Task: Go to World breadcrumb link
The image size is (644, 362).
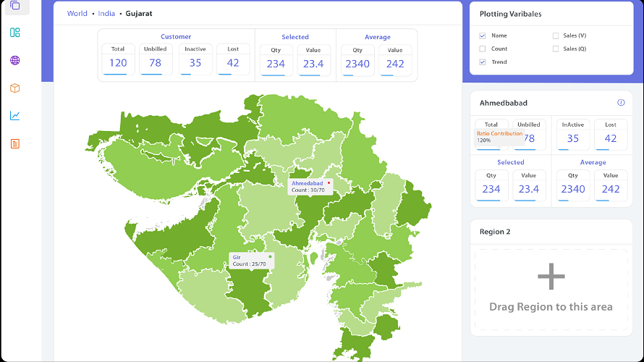Action: pos(77,14)
